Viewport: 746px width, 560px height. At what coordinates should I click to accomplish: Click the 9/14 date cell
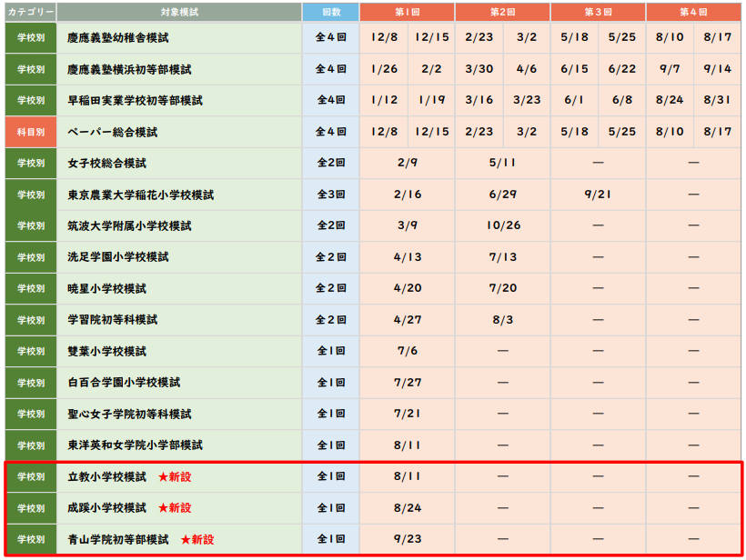tap(718, 69)
